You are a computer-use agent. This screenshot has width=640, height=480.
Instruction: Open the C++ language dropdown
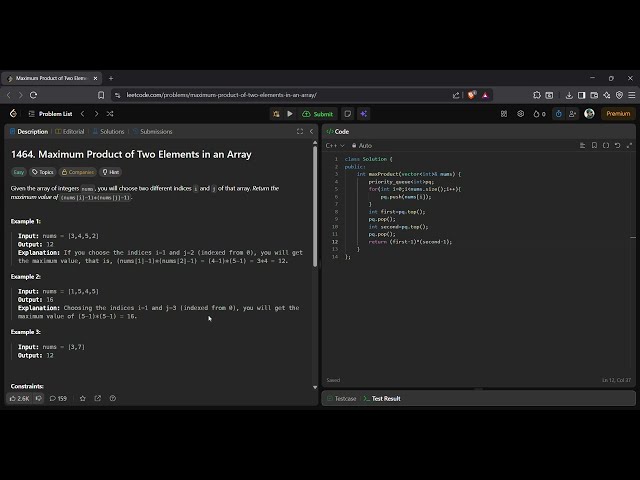tap(335, 146)
